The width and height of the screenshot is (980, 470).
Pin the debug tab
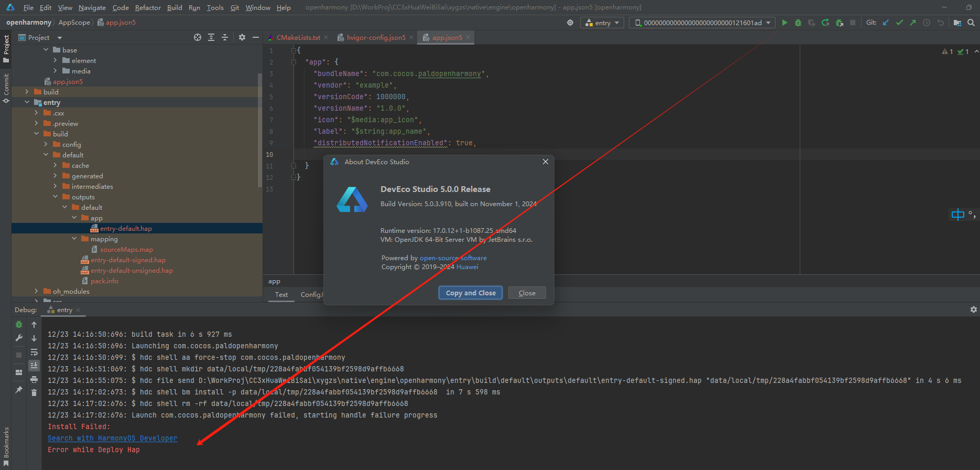point(19,390)
